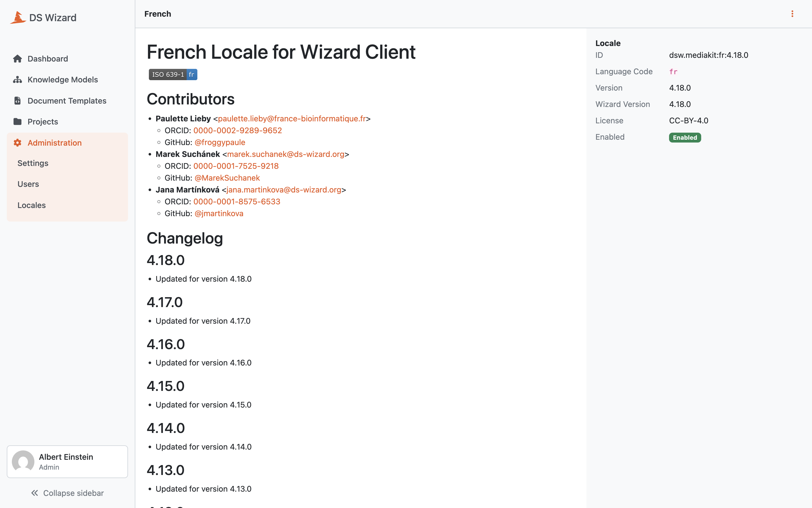
Task: Click jana.martinkova@ds-wizard.org email link
Action: point(284,190)
